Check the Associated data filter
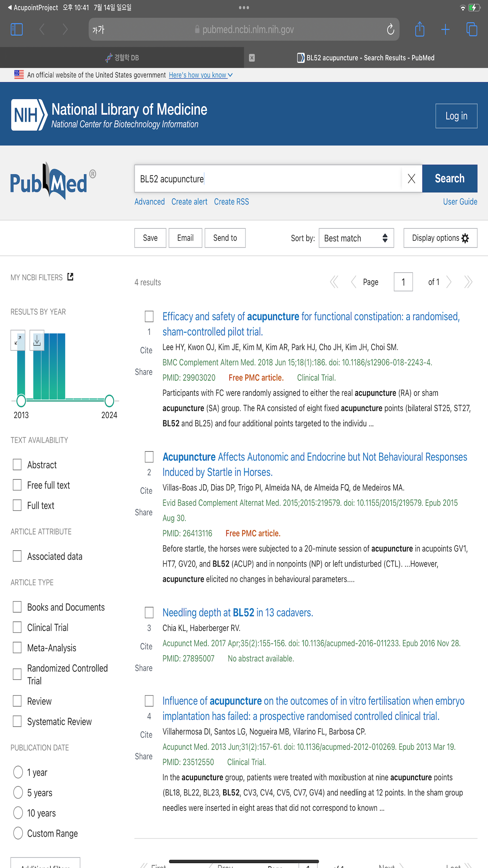The width and height of the screenshot is (488, 868). tap(17, 556)
